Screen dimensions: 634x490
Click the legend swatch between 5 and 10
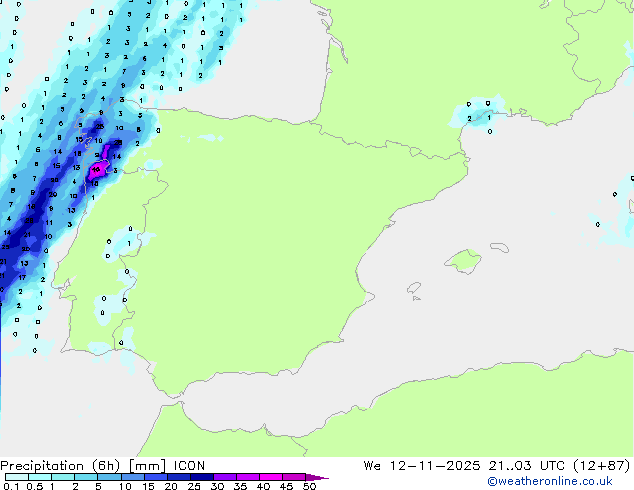pyautogui.click(x=109, y=477)
